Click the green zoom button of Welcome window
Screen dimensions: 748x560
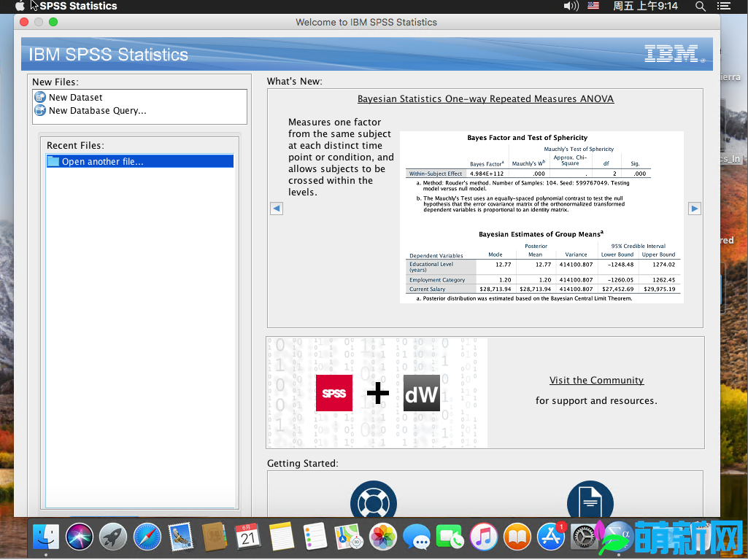point(53,22)
